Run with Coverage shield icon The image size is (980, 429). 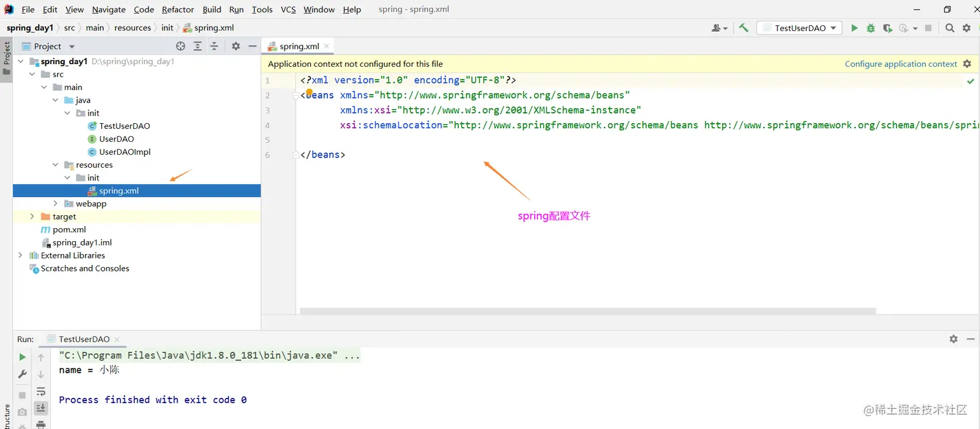tap(887, 28)
